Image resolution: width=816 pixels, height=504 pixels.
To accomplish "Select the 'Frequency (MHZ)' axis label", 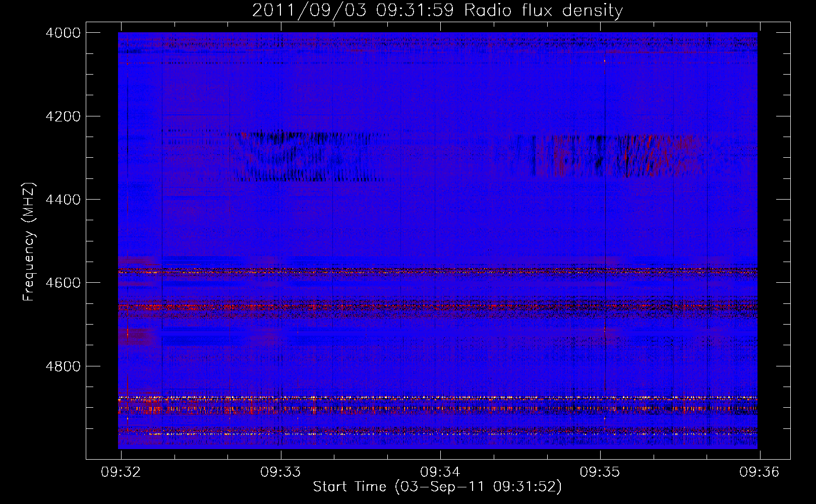I will tap(29, 242).
